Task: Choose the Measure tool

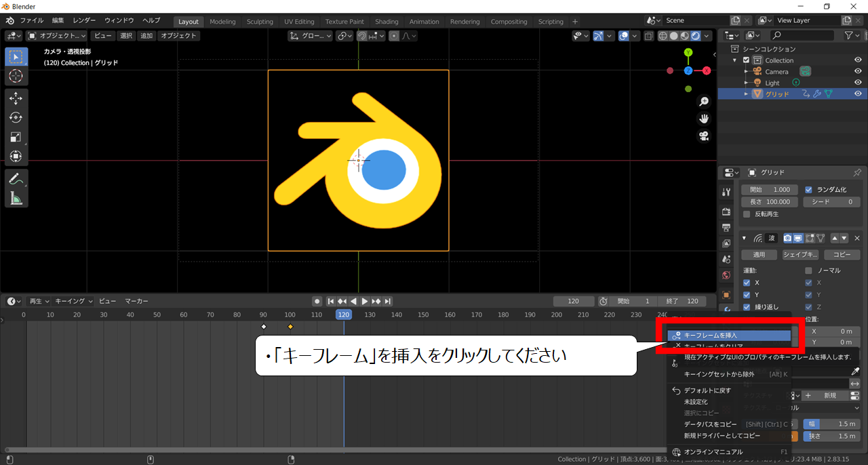Action: pyautogui.click(x=16, y=198)
